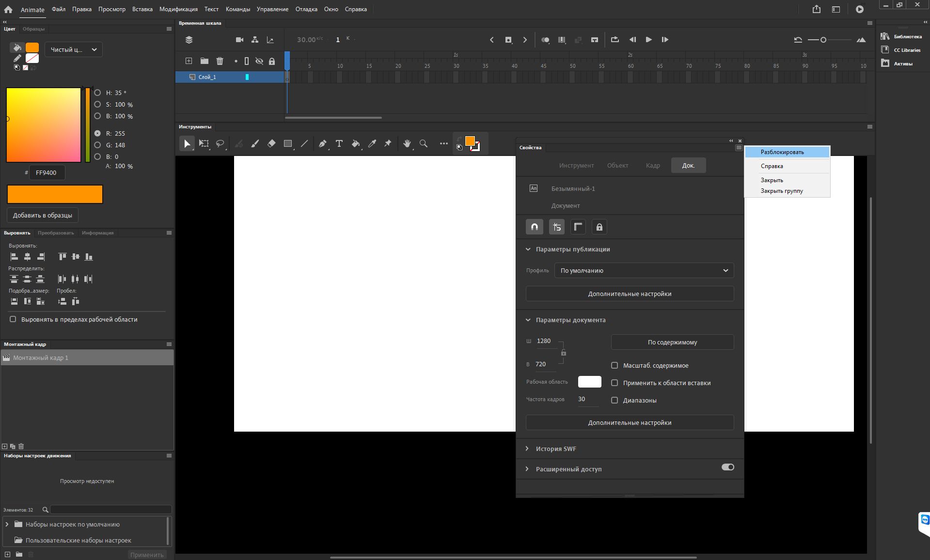Pick the Rectangle tool
This screenshot has width=930, height=560.
pos(288,143)
